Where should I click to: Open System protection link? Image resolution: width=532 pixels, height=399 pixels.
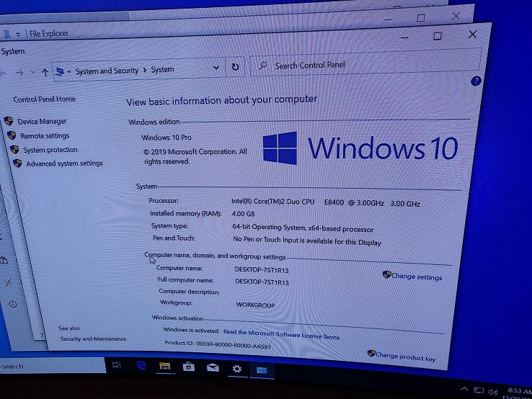(50, 150)
